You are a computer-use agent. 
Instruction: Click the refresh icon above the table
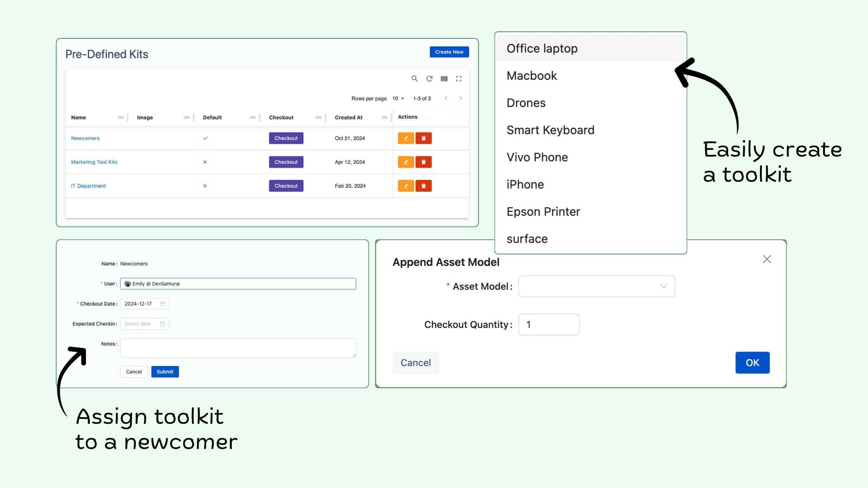(x=429, y=79)
